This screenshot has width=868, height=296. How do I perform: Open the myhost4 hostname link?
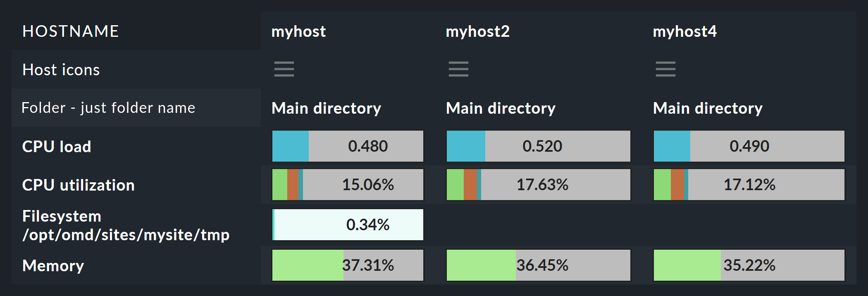pos(684,31)
